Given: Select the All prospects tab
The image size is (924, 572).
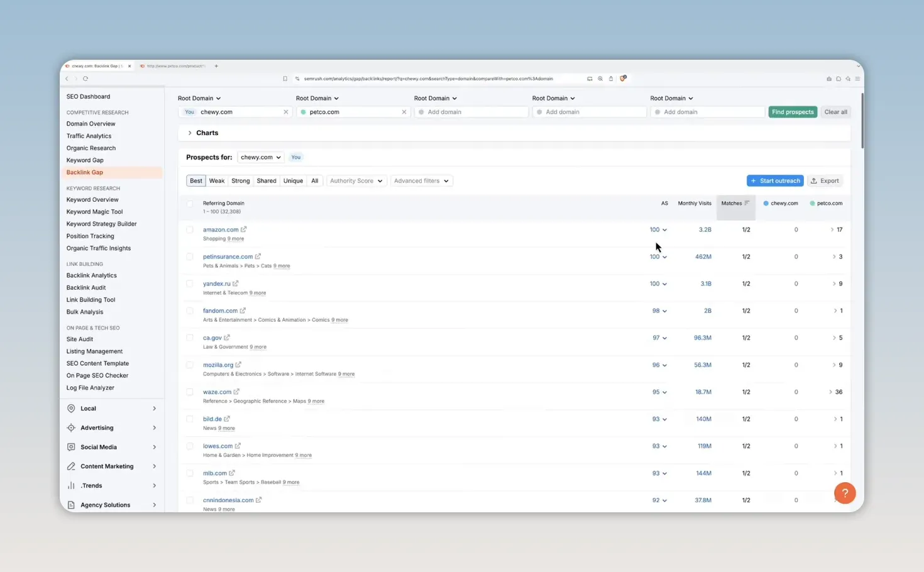Looking at the screenshot, I should 315,181.
